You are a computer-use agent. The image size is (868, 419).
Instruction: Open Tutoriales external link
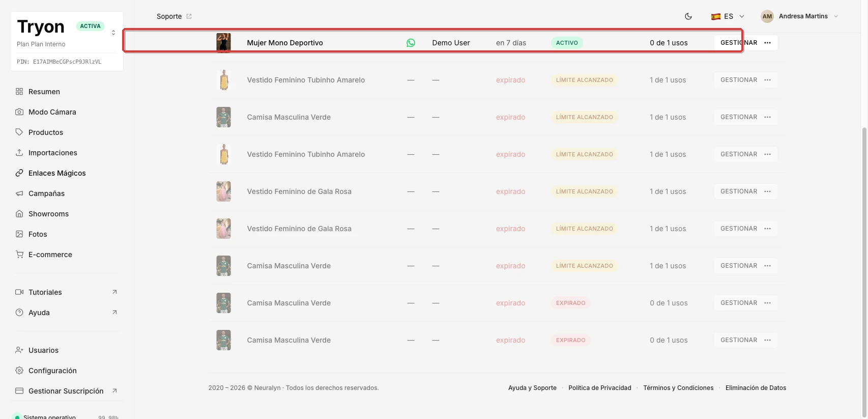67,292
